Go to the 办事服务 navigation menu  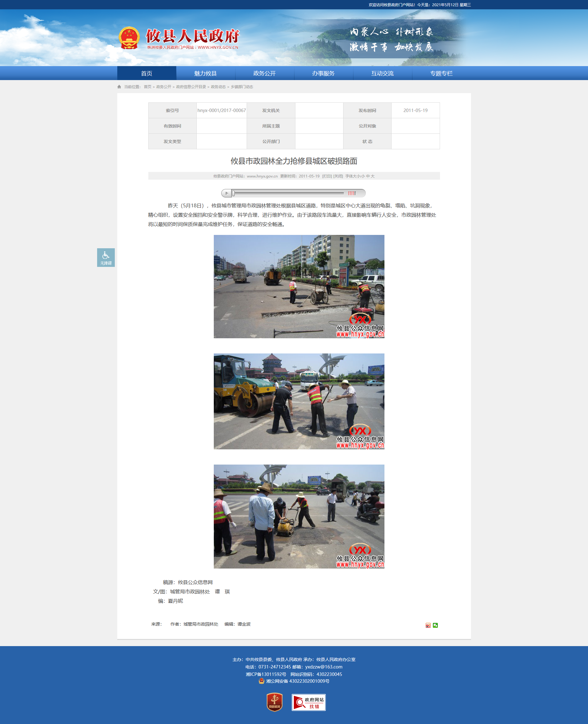(323, 74)
